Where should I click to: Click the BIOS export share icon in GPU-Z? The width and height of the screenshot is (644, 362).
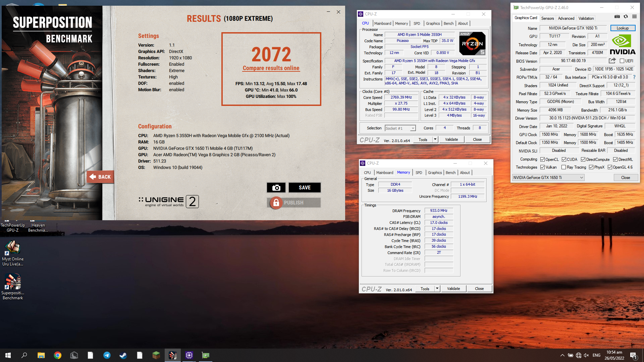612,61
